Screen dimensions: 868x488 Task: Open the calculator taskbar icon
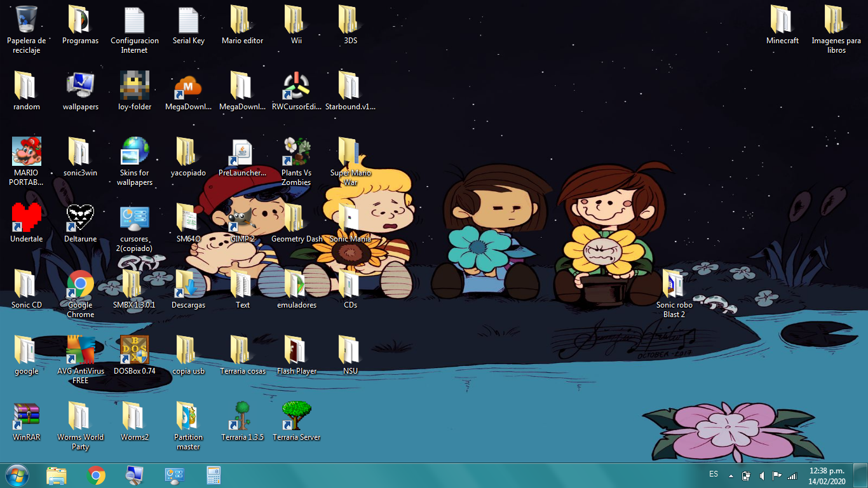(213, 475)
